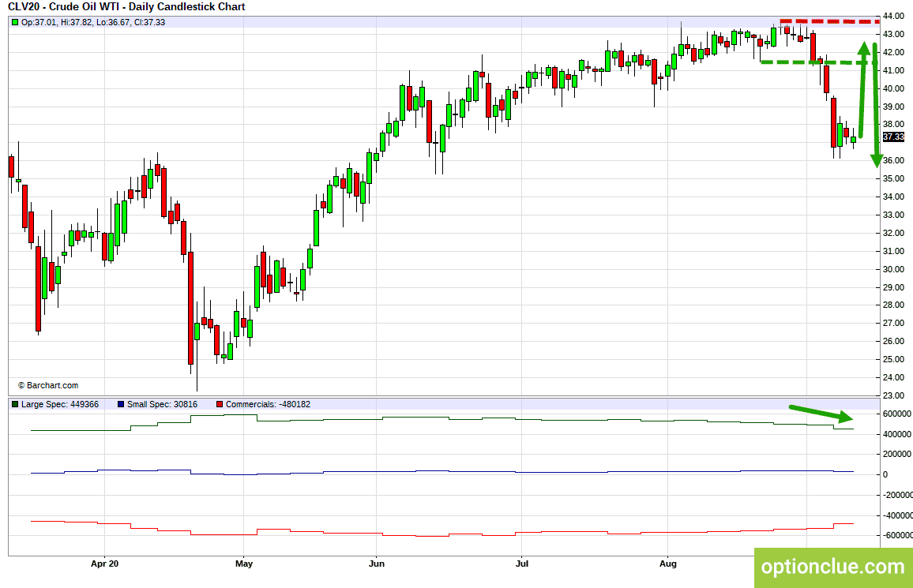Click the 600000 position axis label
This screenshot has width=913, height=588.
[x=897, y=414]
